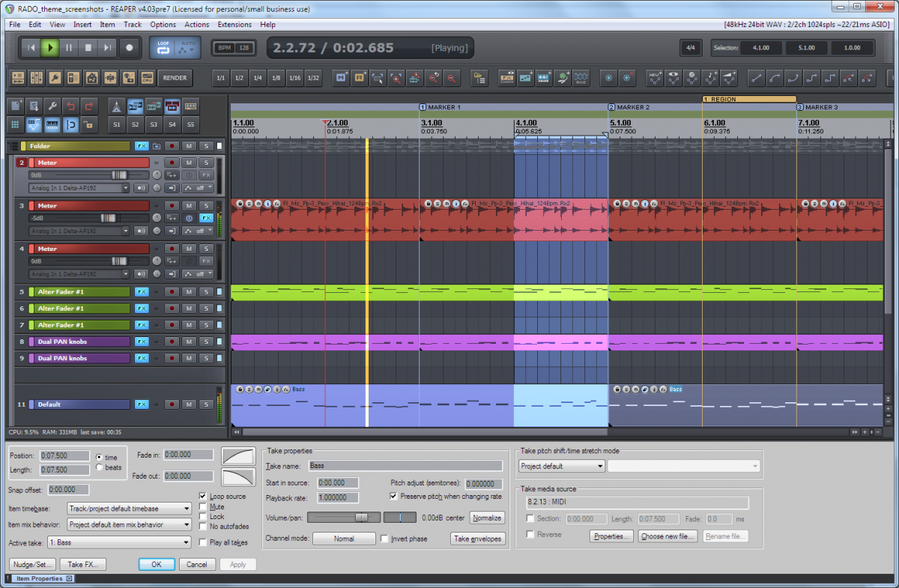This screenshot has height=588, width=899.
Task: Select screenset S1
Action: tap(117, 124)
